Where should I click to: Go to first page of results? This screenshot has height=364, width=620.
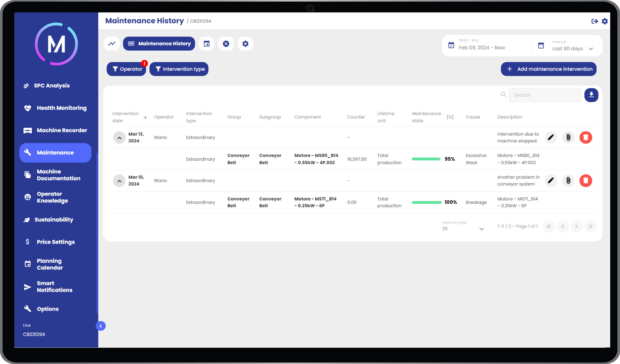point(549,226)
